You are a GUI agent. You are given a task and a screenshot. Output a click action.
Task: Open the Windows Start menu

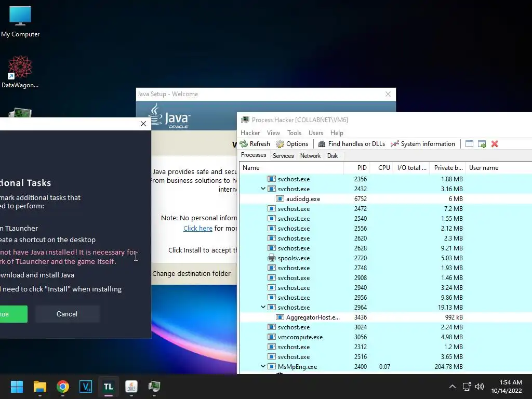tap(17, 387)
